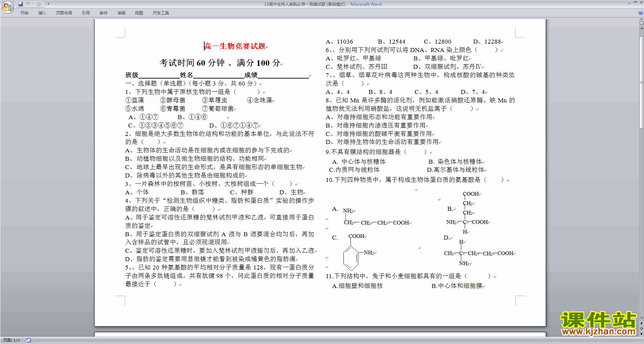Expand the Customize Quick Access Toolbar dropdown
644x344 pixels.
click(x=48, y=4)
